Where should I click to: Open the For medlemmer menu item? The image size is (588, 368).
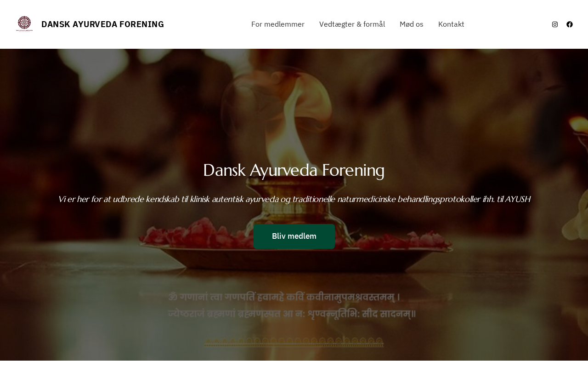278,24
